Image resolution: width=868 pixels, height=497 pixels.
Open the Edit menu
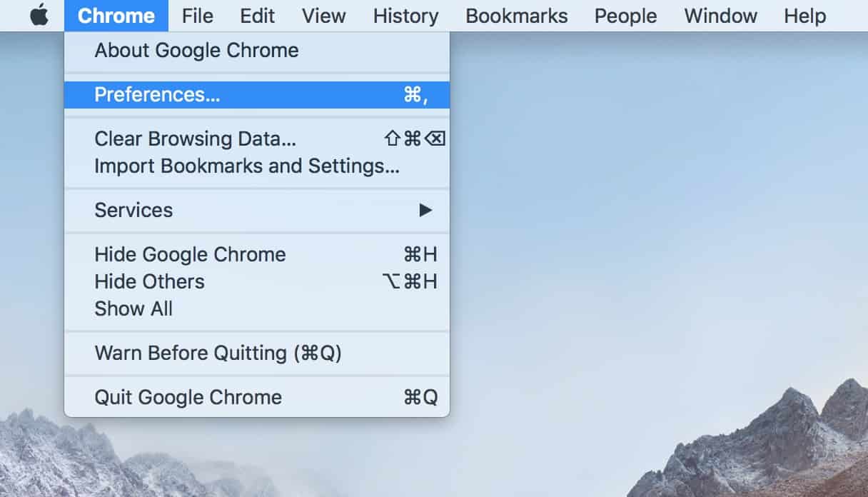point(257,16)
